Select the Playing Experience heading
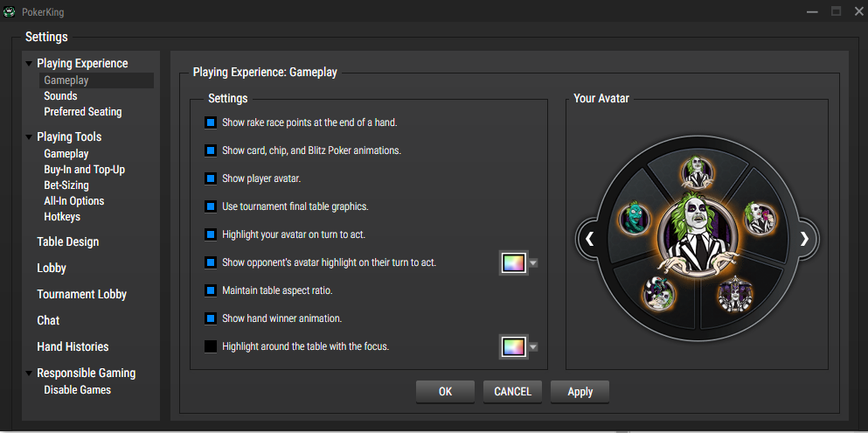Screen dimensions: 868x433 point(82,64)
